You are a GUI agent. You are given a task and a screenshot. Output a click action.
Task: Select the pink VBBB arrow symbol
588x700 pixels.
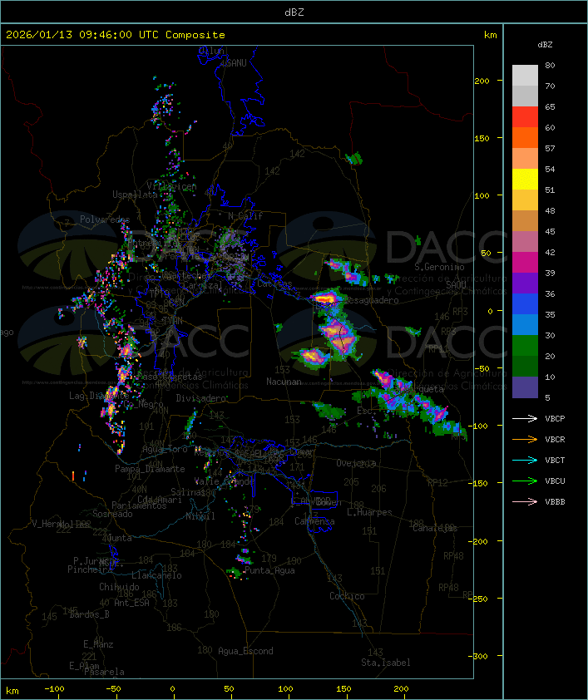[x=525, y=501]
